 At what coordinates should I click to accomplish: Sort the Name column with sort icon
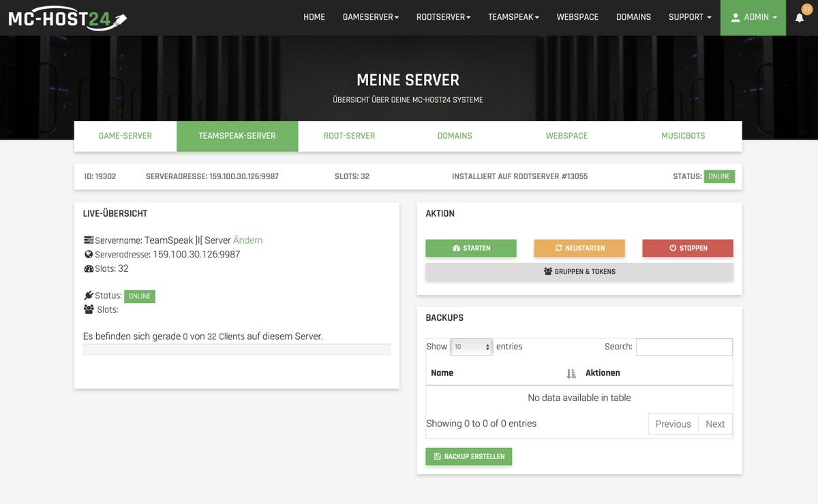(x=571, y=373)
